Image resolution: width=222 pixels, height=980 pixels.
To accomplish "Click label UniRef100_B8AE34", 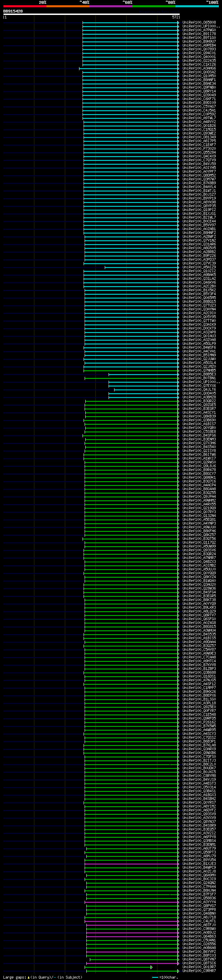I will pyautogui.click(x=199, y=84).
